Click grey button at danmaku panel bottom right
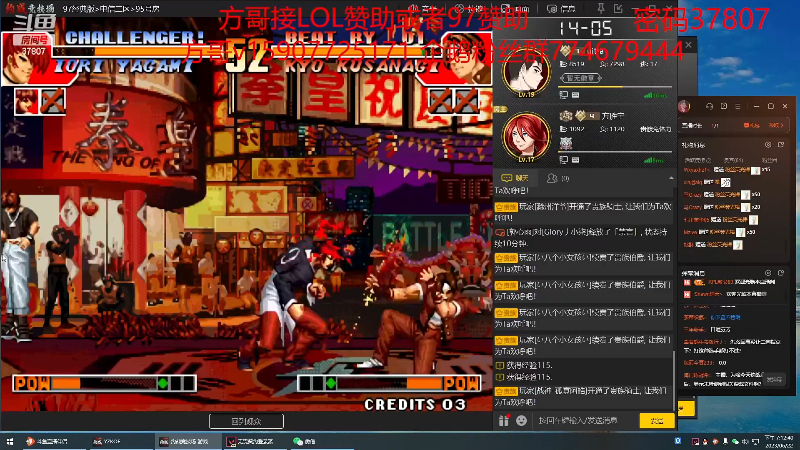Viewport: 800px width, 450px height. 774,379
